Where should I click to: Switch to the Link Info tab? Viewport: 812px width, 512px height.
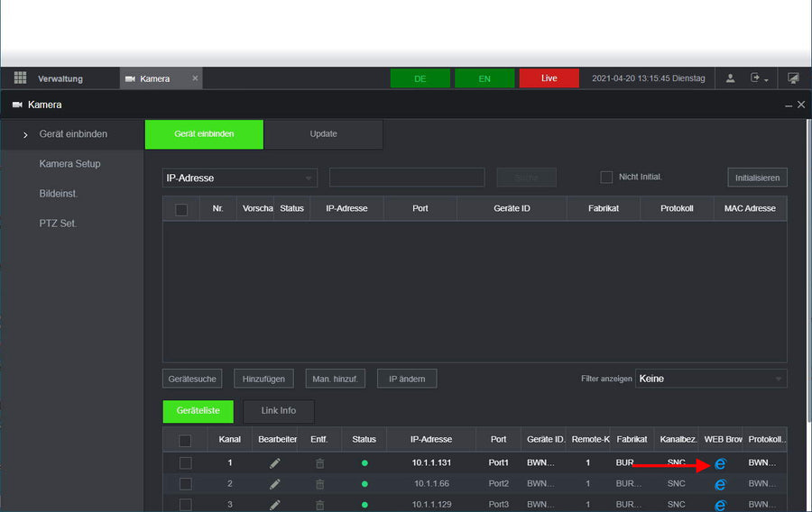tap(279, 411)
